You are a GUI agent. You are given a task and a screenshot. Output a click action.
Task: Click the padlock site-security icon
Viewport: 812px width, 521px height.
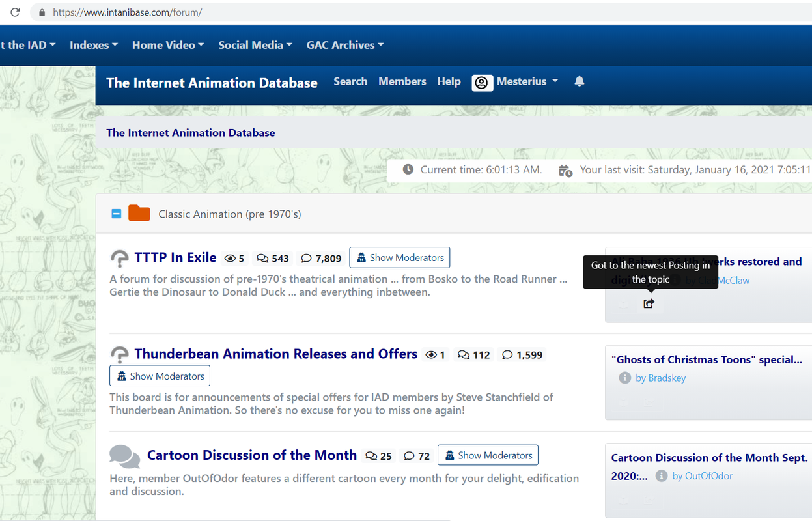tap(42, 12)
